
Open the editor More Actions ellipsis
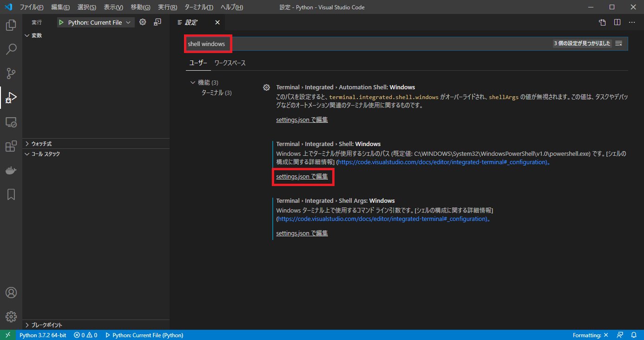pyautogui.click(x=632, y=22)
